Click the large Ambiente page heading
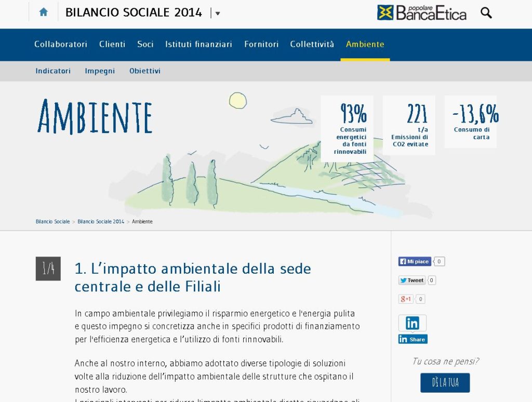This screenshot has height=402, width=532. [x=95, y=117]
